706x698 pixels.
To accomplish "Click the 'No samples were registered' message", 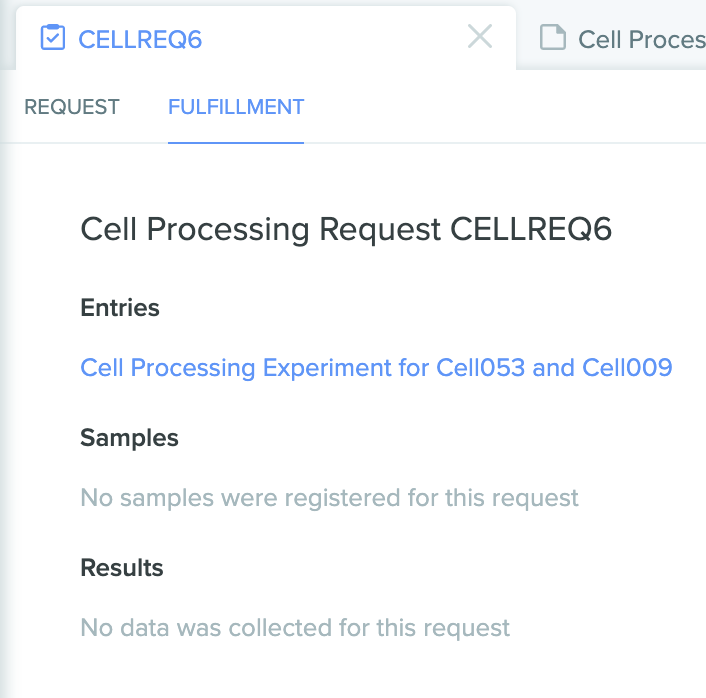I will [329, 498].
